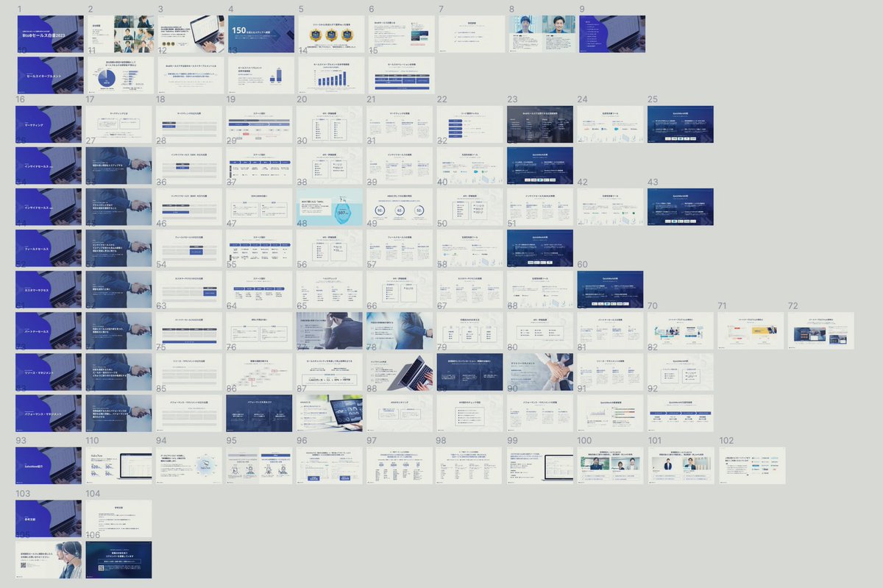The width and height of the screenshot is (883, 588).
Task: Select dark blue slide 33
Action: [x=542, y=166]
